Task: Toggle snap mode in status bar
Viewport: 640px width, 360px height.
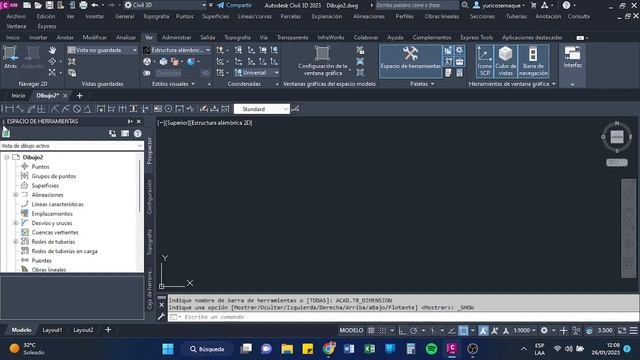Action: [383, 330]
